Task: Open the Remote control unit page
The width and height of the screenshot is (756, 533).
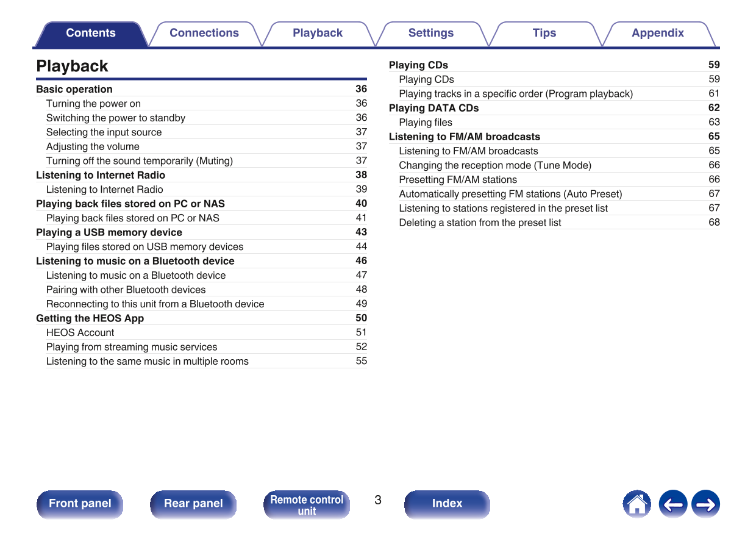Action: pyautogui.click(x=307, y=504)
